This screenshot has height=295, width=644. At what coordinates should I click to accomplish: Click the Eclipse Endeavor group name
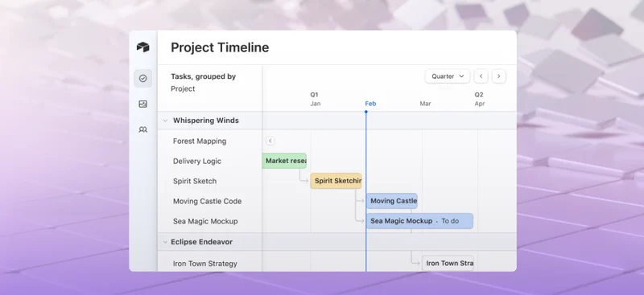point(202,242)
